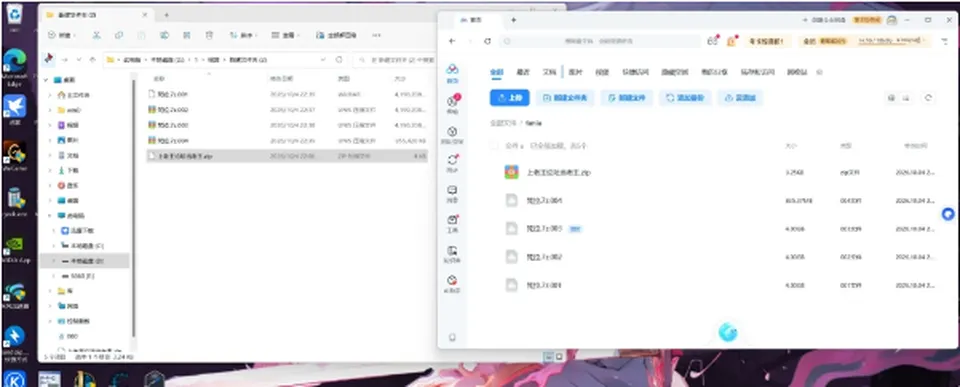Select the 文档 tab in netdisk
The height and width of the screenshot is (387, 960).
[x=549, y=72]
